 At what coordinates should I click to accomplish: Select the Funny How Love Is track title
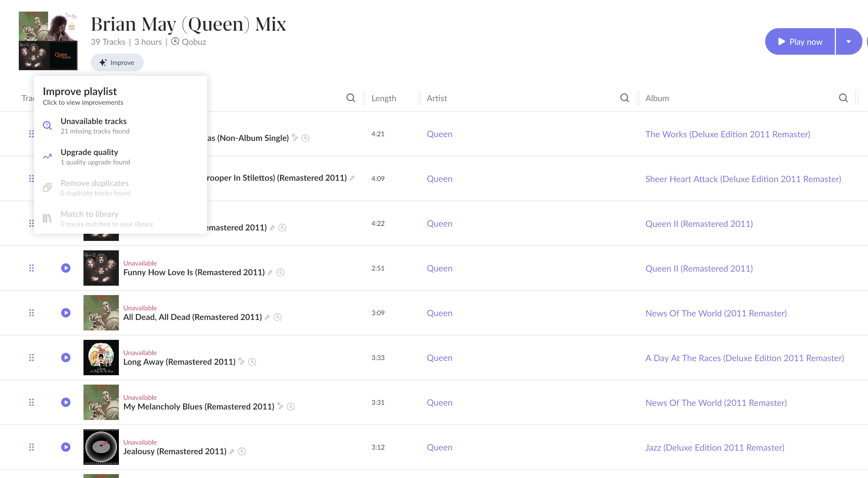click(x=194, y=272)
